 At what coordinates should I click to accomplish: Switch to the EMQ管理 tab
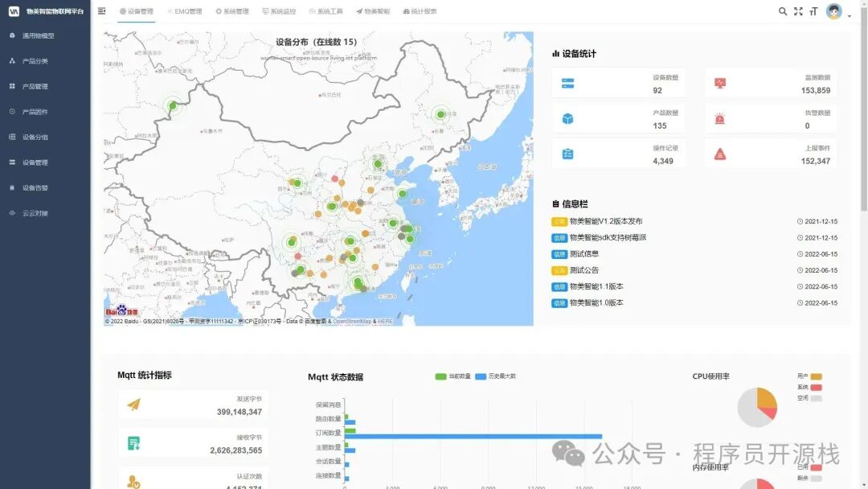tap(184, 12)
